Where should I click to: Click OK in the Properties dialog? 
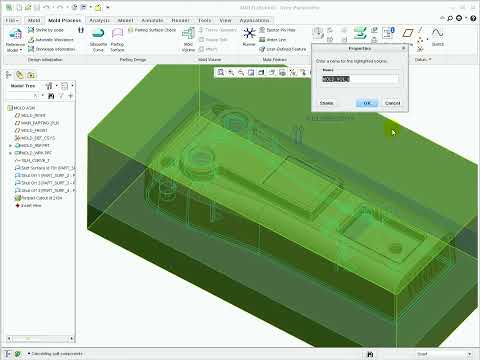[x=367, y=103]
